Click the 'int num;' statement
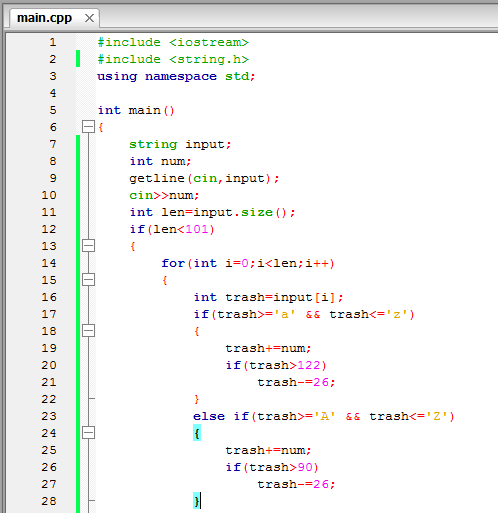The height and width of the screenshot is (513, 498). (160, 162)
